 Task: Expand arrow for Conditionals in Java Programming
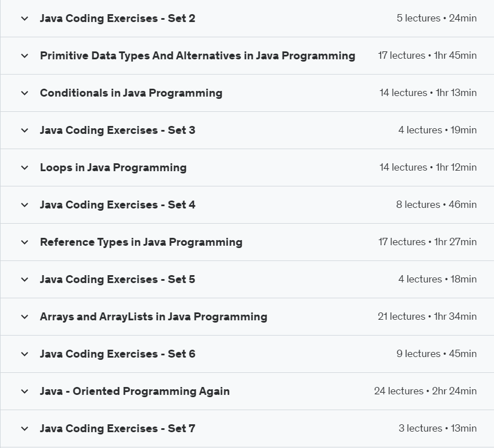(x=24, y=93)
